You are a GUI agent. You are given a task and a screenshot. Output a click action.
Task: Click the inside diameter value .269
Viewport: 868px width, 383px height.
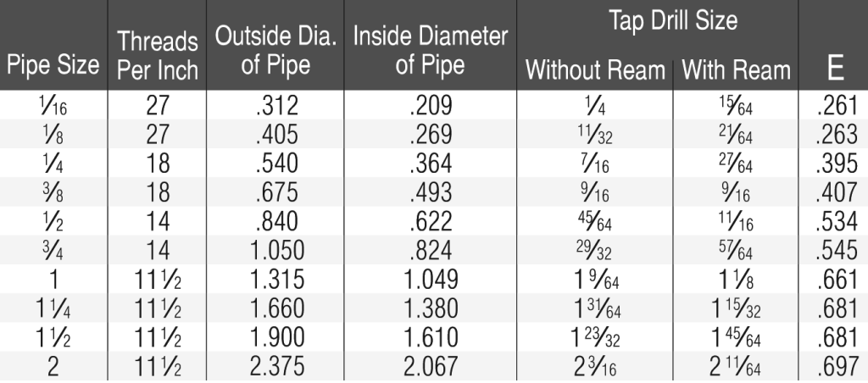point(430,133)
